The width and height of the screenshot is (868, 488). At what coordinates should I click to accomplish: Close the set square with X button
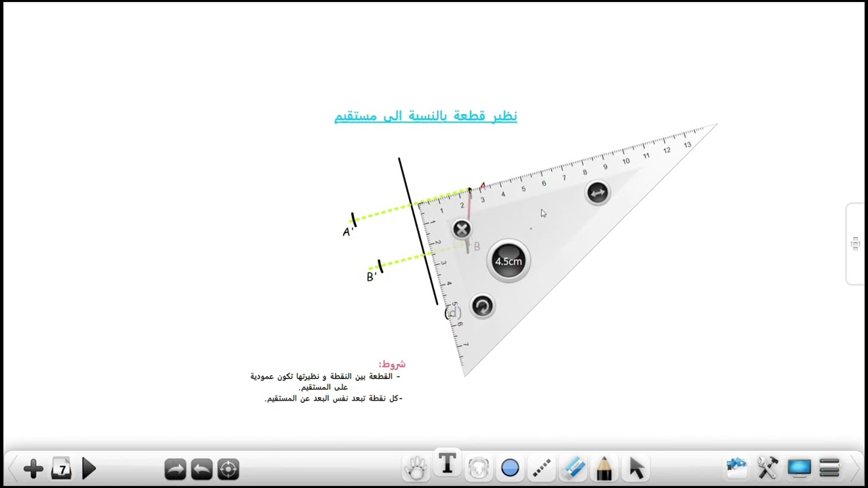click(462, 230)
